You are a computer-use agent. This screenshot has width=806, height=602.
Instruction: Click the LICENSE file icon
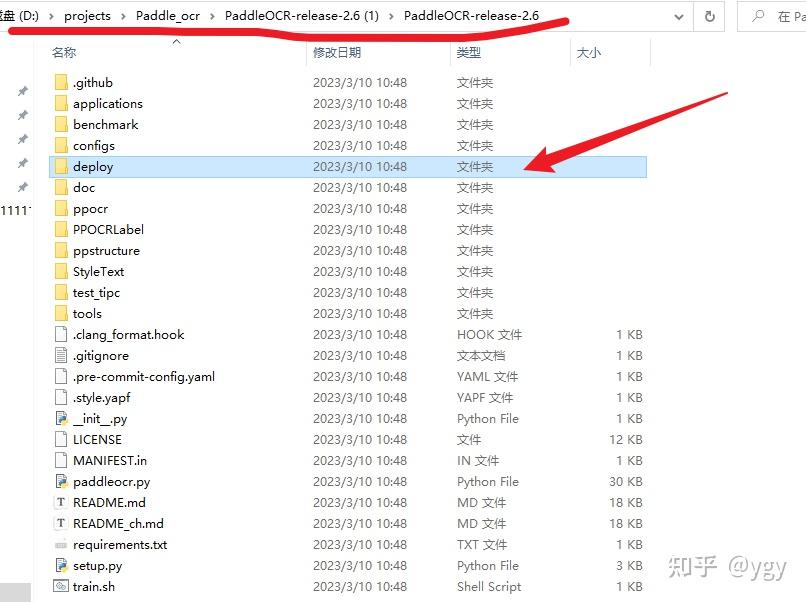pyautogui.click(x=61, y=440)
